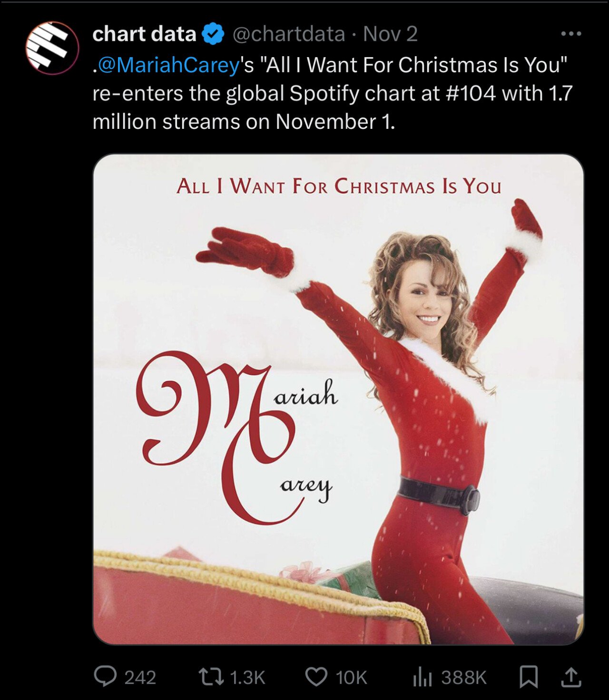
Task: Open the chart data profile avatar
Action: tap(52, 48)
